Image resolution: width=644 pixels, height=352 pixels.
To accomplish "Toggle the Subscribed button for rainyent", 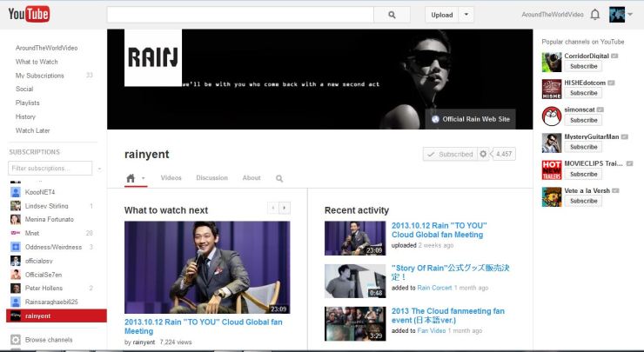I will [x=449, y=154].
